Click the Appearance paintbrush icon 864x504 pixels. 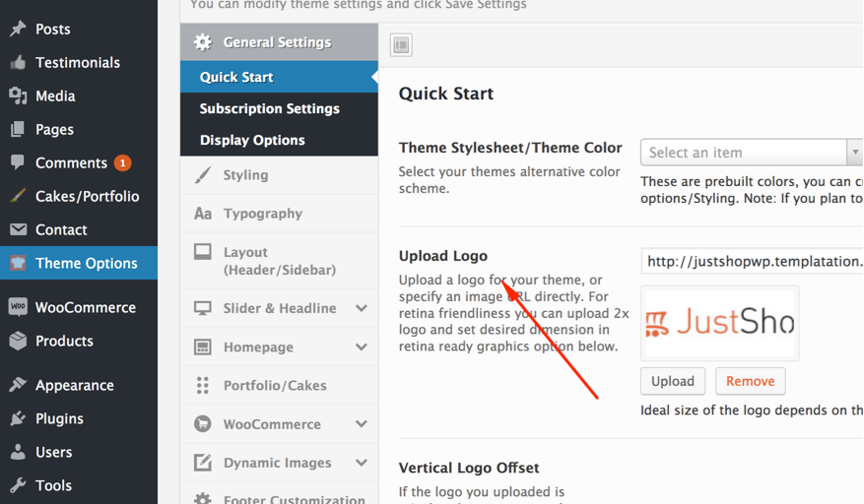(x=18, y=385)
